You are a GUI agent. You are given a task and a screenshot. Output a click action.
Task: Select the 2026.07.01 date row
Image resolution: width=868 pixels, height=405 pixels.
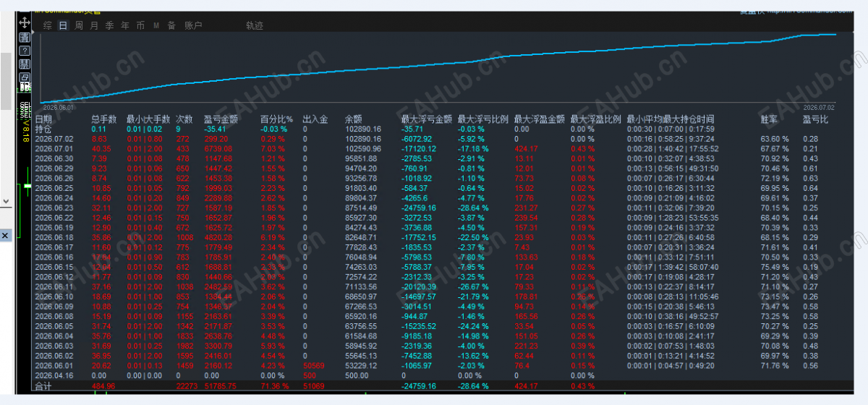point(54,148)
